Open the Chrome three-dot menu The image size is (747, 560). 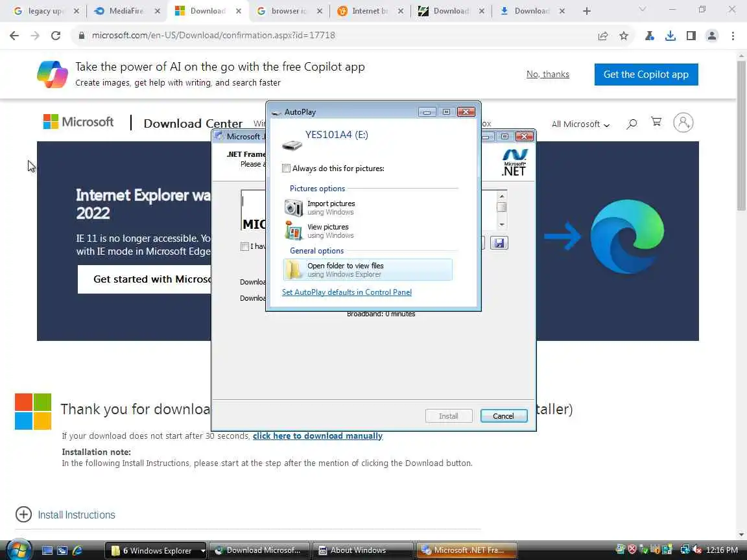(x=733, y=36)
